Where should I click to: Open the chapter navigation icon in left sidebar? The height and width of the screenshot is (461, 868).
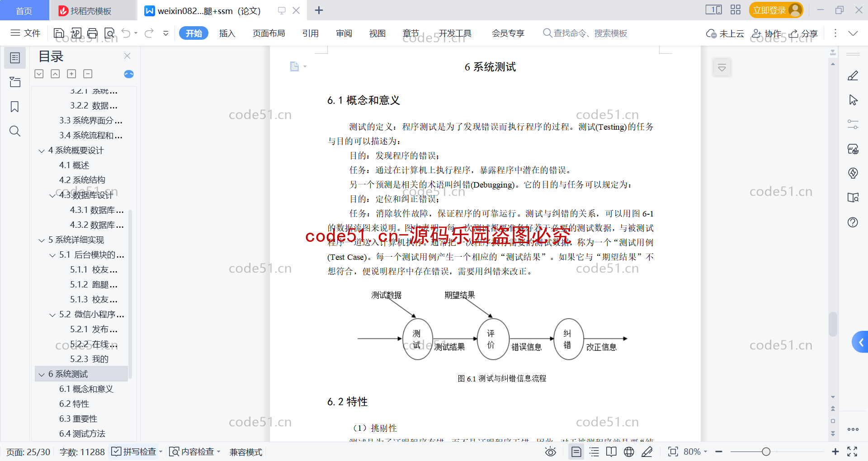click(15, 82)
